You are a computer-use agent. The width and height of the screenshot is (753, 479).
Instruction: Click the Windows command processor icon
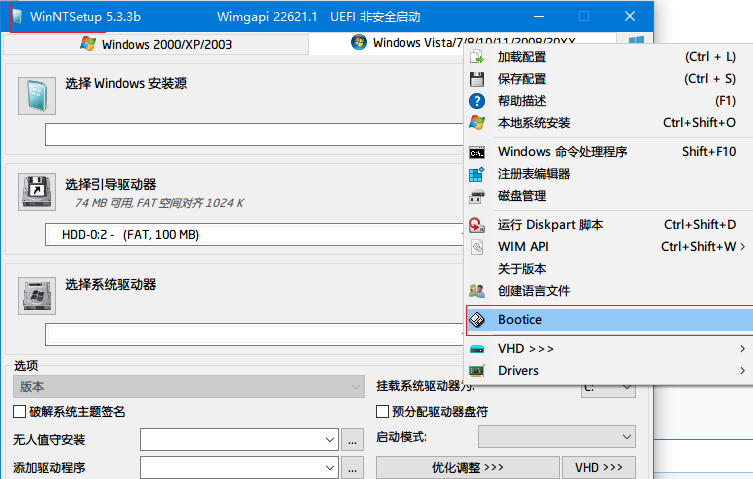(478, 152)
